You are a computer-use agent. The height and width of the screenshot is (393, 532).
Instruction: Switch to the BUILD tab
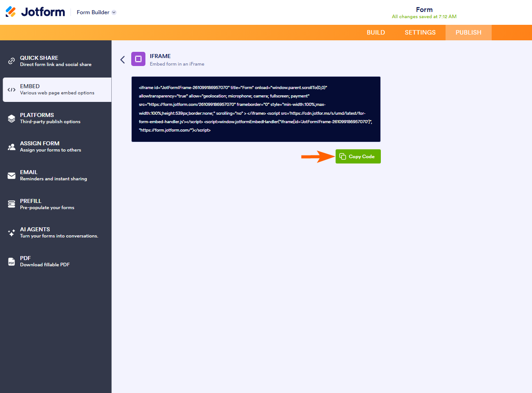coord(376,32)
